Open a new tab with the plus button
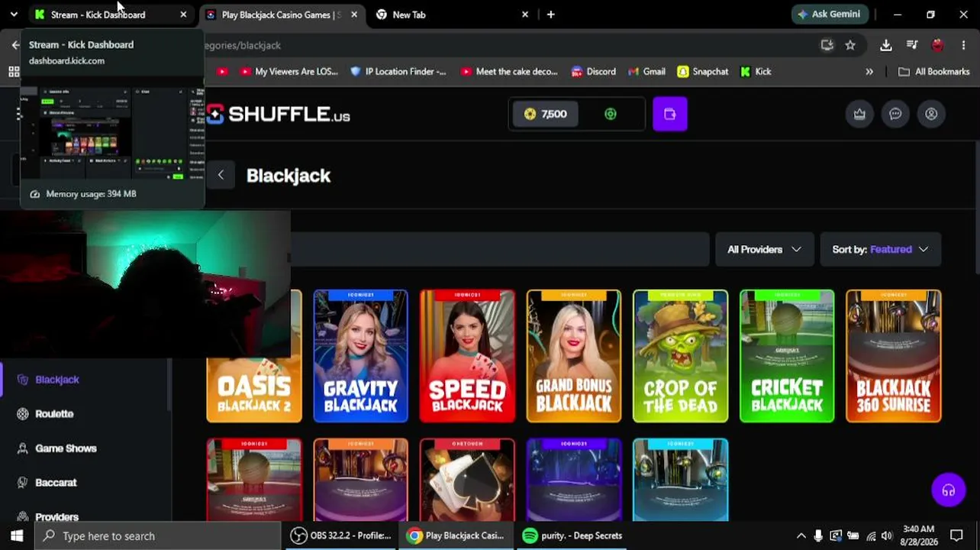This screenshot has width=980, height=550. 550,15
